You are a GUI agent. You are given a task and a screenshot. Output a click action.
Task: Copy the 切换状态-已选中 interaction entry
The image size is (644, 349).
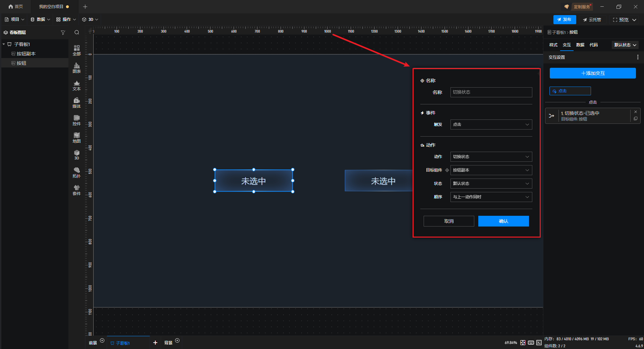[635, 119]
